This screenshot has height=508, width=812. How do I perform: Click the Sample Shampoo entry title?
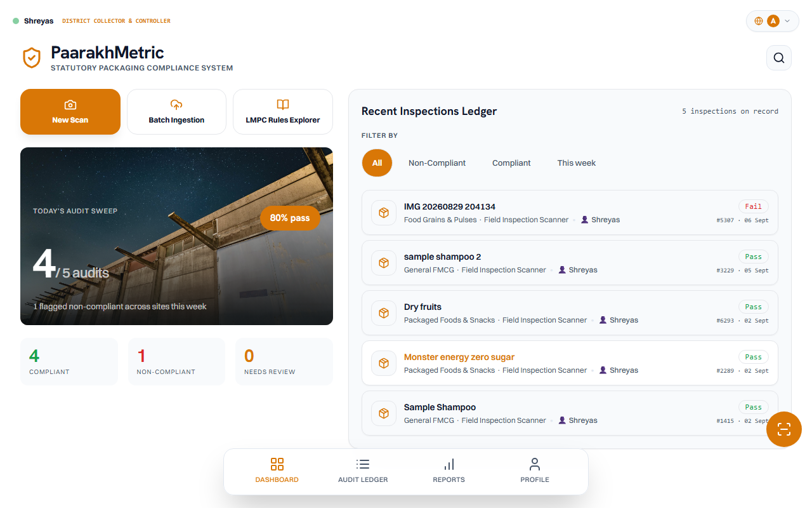440,407
